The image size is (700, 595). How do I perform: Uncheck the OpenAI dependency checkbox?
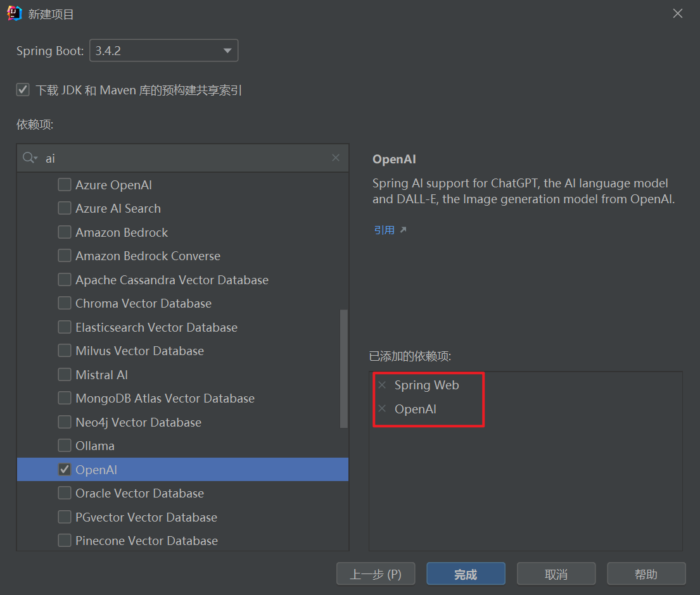pyautogui.click(x=65, y=470)
